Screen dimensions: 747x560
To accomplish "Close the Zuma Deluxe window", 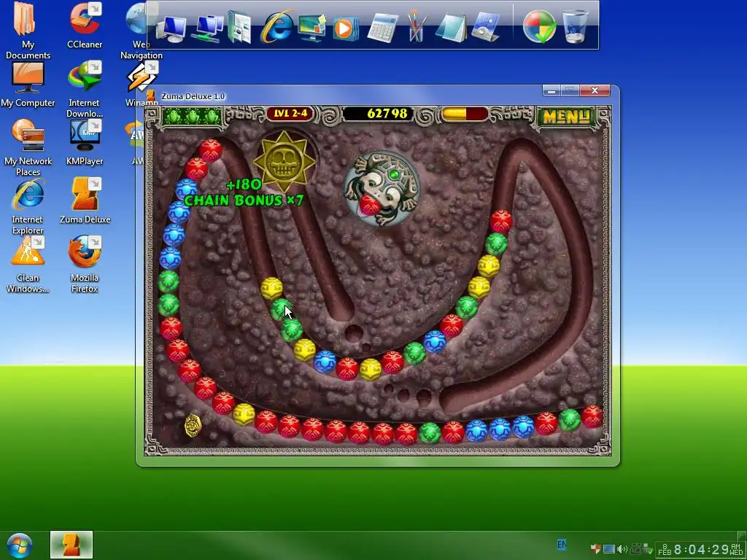I will (x=595, y=90).
